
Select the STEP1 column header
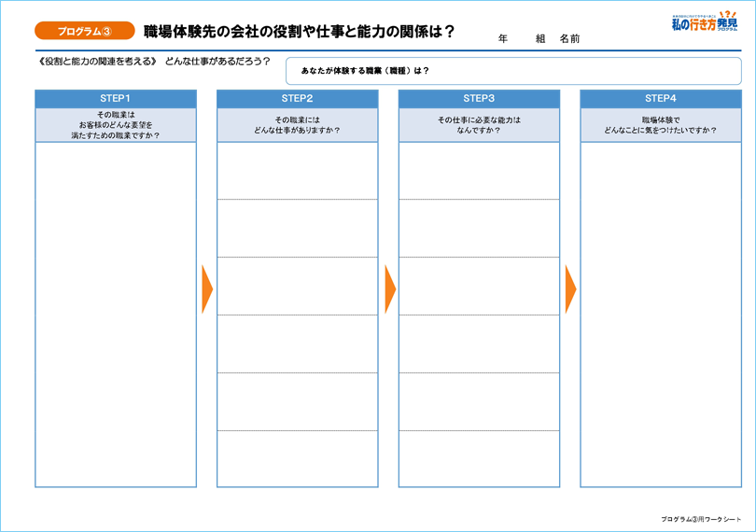pos(116,98)
